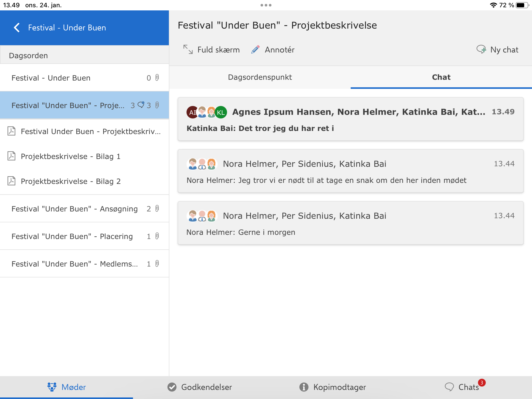Image resolution: width=532 pixels, height=399 pixels.
Task: Switch to the Dagsordenspunkt tab
Action: pyautogui.click(x=260, y=77)
